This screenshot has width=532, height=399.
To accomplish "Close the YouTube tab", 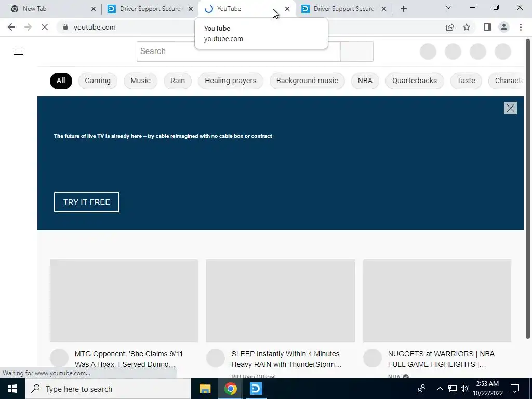I will (x=287, y=9).
